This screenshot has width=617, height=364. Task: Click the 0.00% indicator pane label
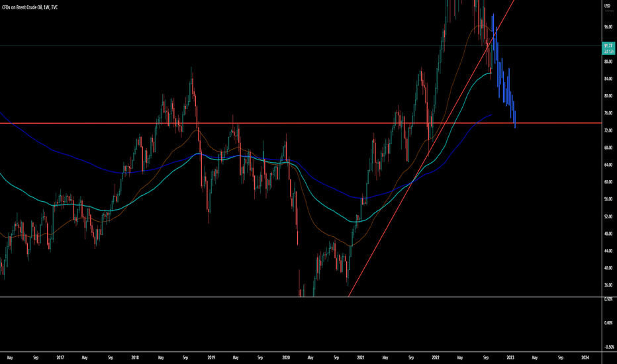tap(608, 323)
